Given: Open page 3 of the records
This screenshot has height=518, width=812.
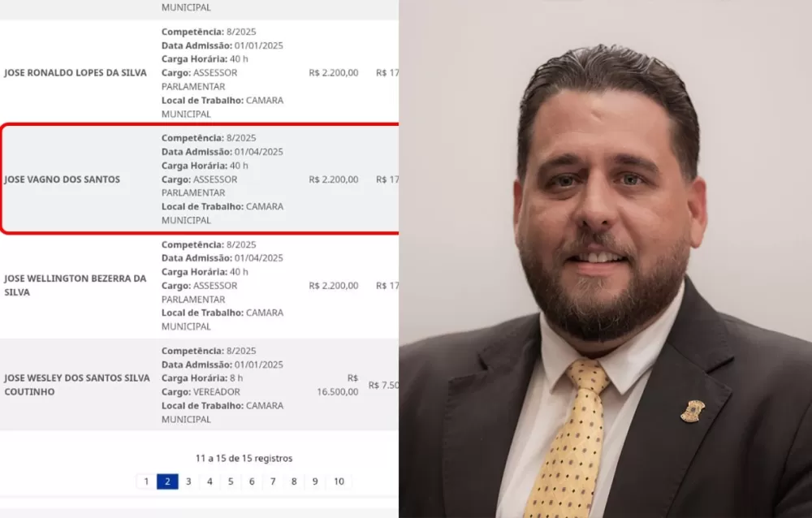Looking at the screenshot, I should [188, 481].
